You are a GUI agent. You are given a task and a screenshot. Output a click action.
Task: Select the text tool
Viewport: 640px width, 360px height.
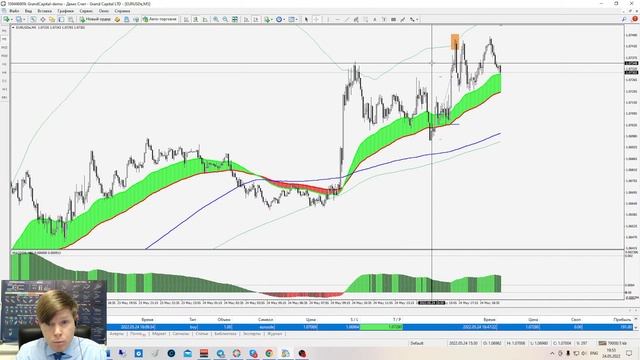[x=375, y=19]
